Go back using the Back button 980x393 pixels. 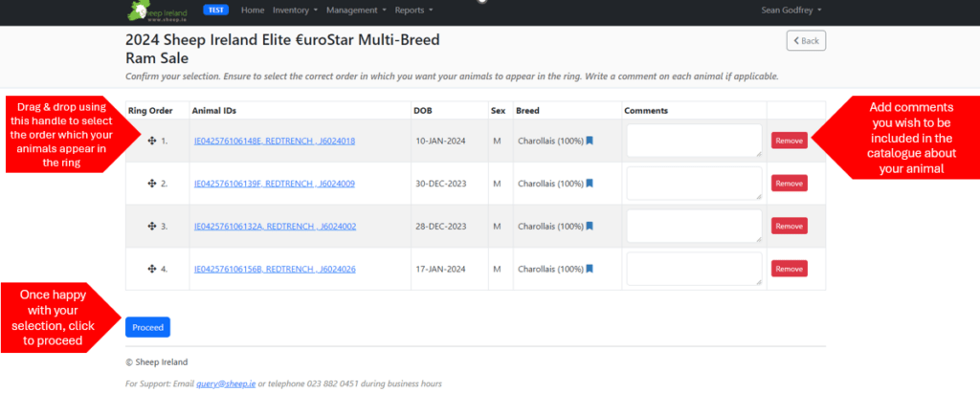(806, 40)
